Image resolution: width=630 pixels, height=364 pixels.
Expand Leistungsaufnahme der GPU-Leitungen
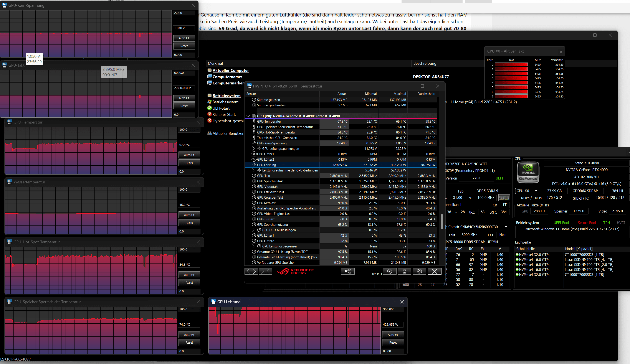point(253,170)
